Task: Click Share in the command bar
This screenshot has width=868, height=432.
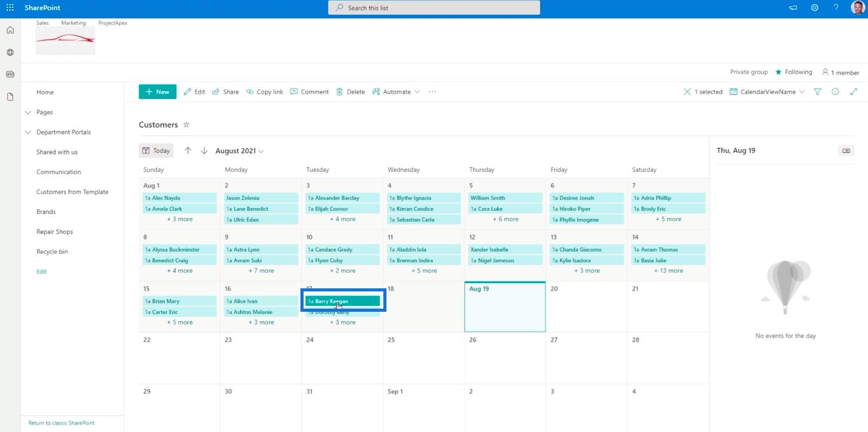Action: (225, 92)
